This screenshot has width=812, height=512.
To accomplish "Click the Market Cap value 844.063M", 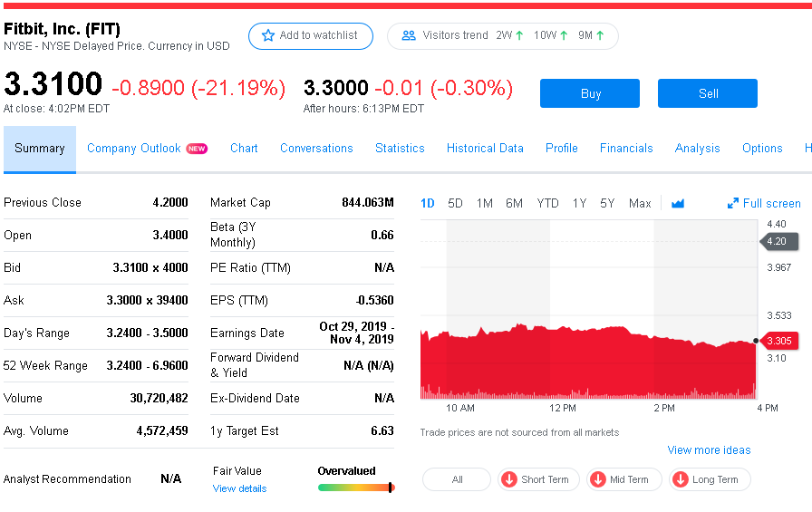I will [368, 203].
